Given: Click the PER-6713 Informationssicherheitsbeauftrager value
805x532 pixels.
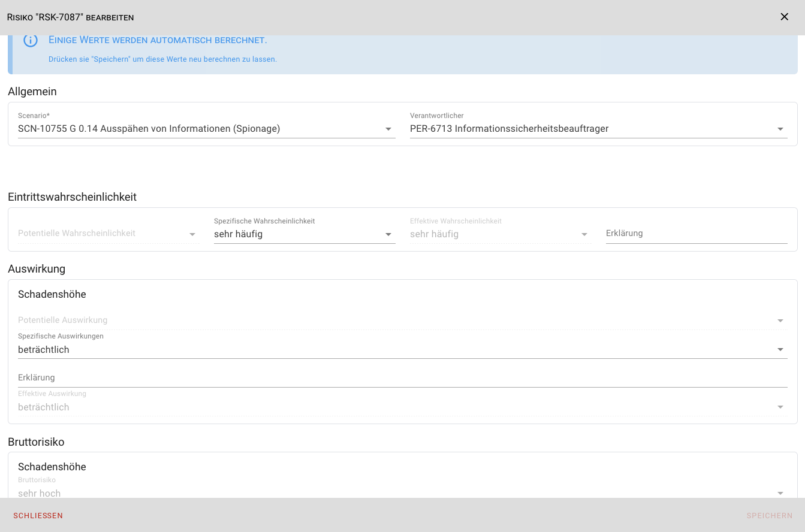Looking at the screenshot, I should tap(509, 129).
